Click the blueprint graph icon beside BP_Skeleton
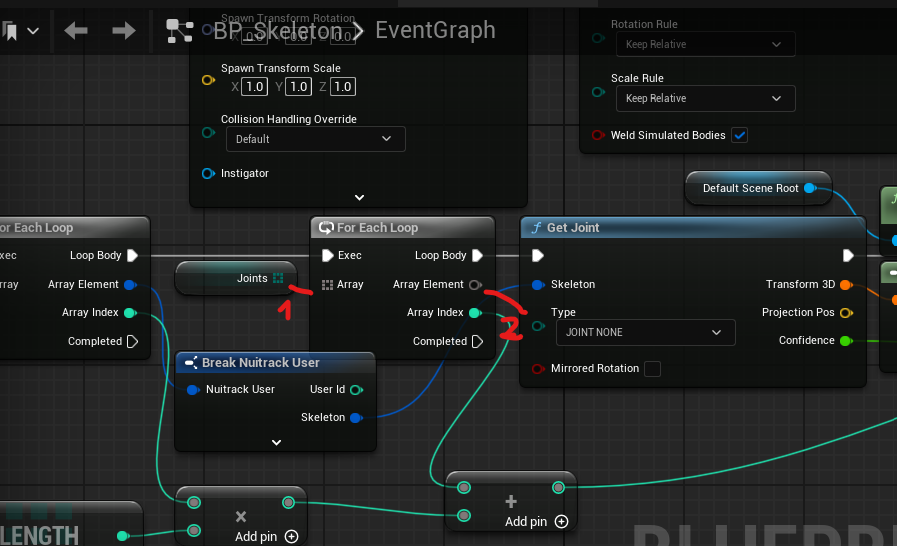Viewport: 897px width, 546px height. tap(179, 31)
